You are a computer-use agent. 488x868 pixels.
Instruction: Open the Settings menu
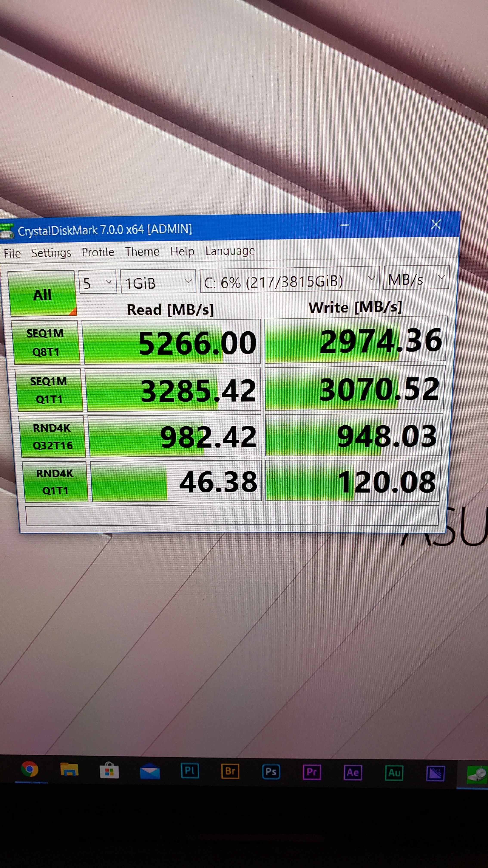[51, 253]
